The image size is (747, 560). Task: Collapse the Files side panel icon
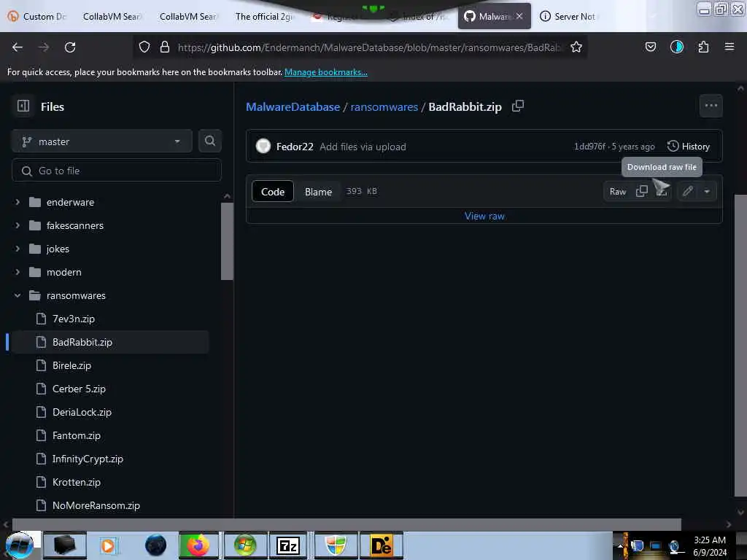coord(23,106)
